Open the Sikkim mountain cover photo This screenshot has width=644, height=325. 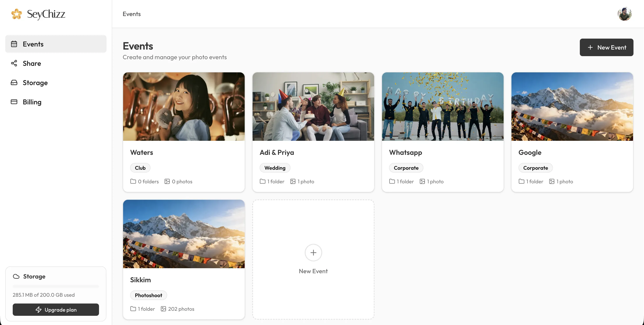coord(184,234)
